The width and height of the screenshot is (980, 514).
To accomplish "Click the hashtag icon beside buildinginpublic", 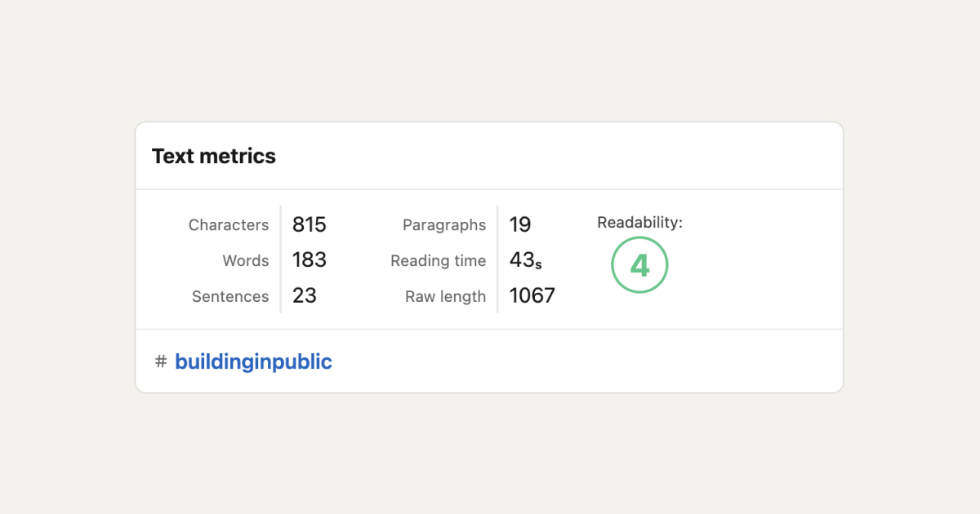I will click(160, 361).
